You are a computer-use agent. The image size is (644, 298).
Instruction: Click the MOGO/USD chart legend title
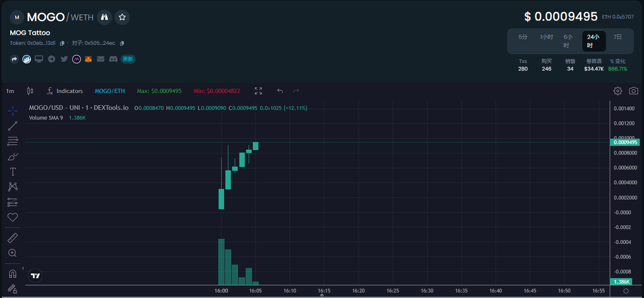(x=79, y=108)
